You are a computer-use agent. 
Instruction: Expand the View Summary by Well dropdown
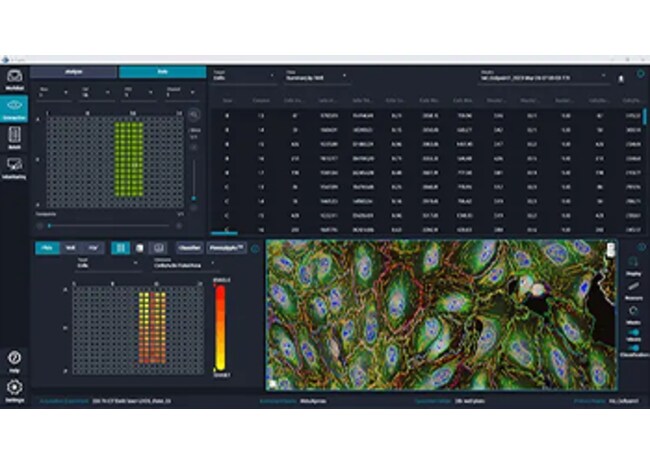point(315,77)
